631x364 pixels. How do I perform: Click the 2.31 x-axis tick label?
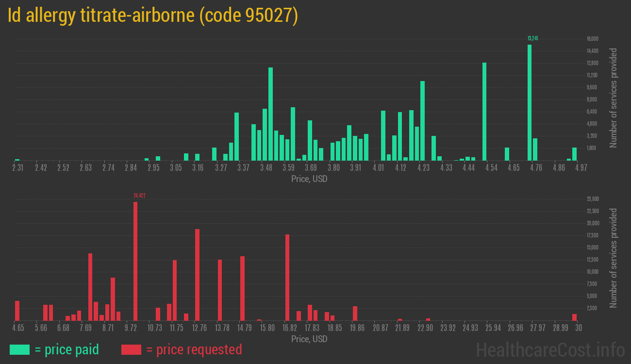[x=17, y=168]
